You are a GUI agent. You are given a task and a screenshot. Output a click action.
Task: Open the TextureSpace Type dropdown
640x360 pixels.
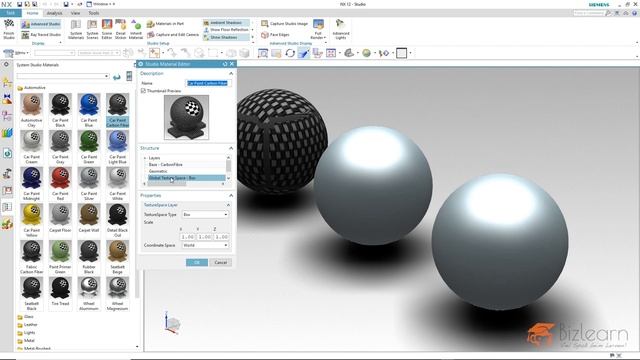[x=205, y=215]
